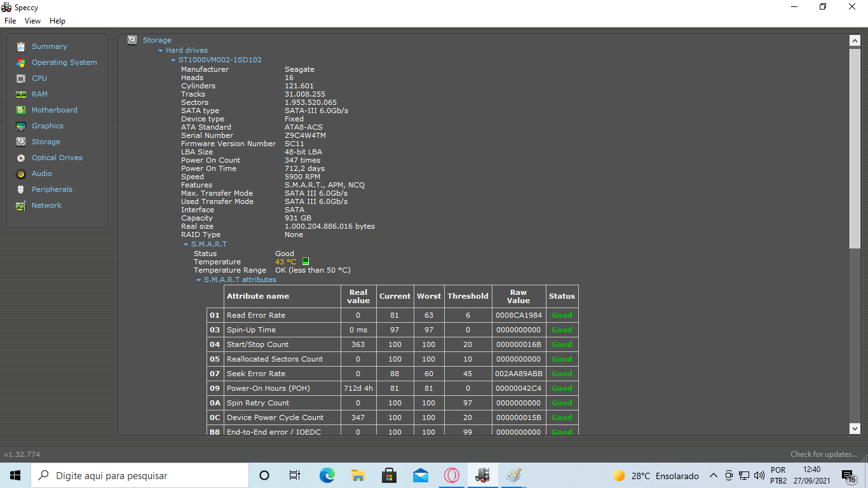Click Check for updates link

coord(824,454)
